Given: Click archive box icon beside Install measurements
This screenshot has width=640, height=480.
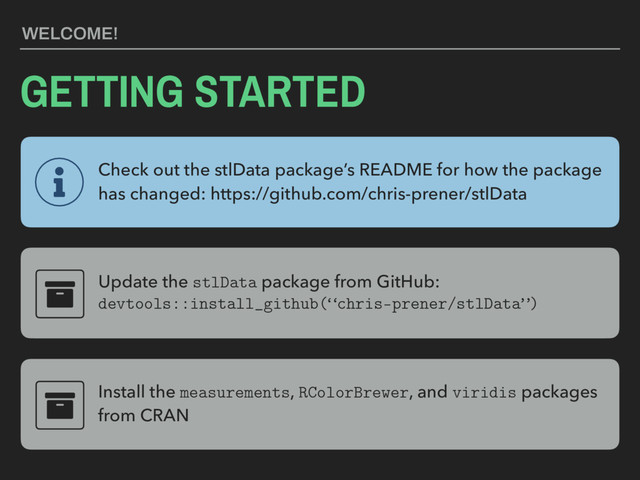Looking at the screenshot, I should tap(60, 404).
